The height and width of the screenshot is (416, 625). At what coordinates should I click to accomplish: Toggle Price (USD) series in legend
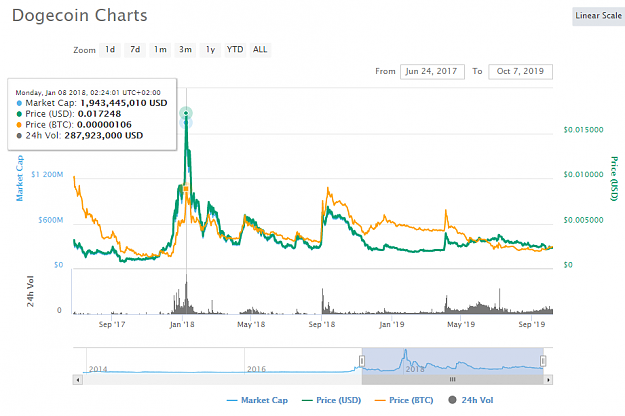331,400
